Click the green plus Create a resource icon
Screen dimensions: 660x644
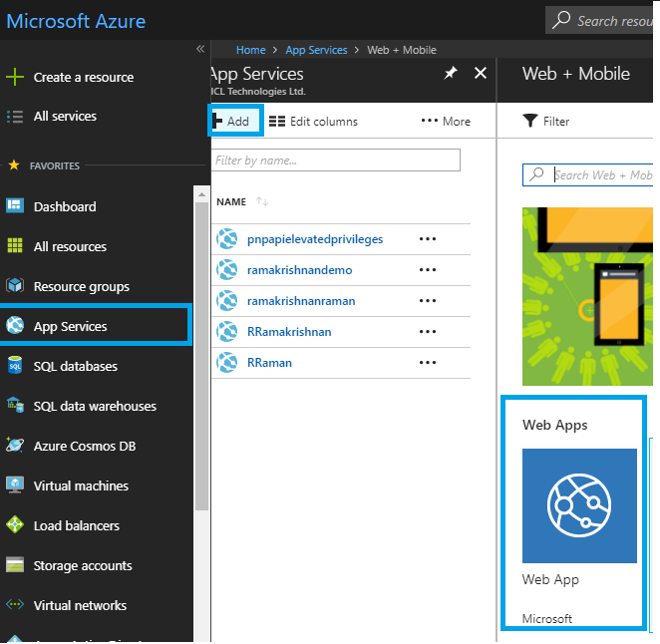pos(15,77)
